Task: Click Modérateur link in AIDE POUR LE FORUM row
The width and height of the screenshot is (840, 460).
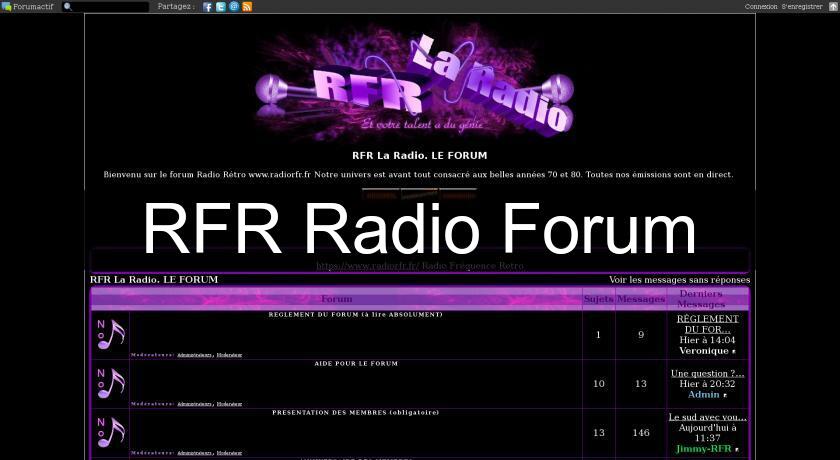Action: 229,404
